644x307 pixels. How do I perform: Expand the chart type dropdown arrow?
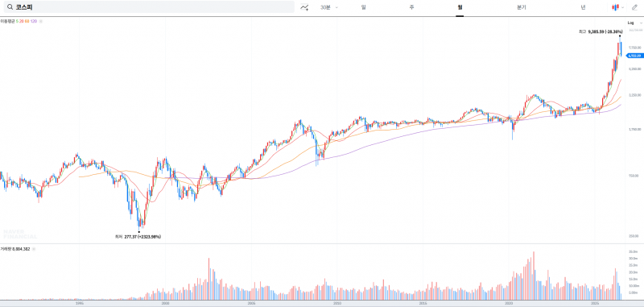tap(622, 7)
